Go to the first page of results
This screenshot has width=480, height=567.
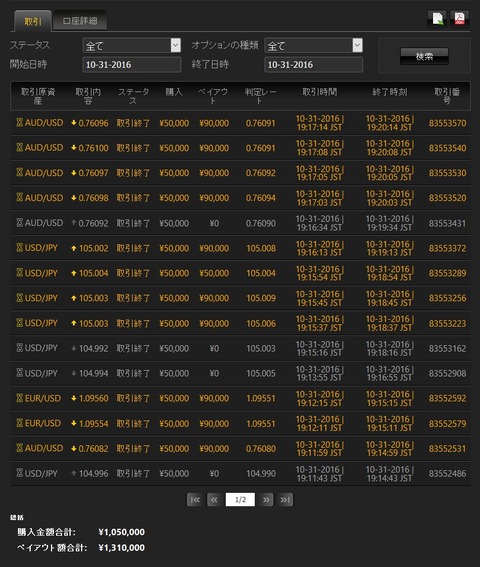pyautogui.click(x=195, y=499)
